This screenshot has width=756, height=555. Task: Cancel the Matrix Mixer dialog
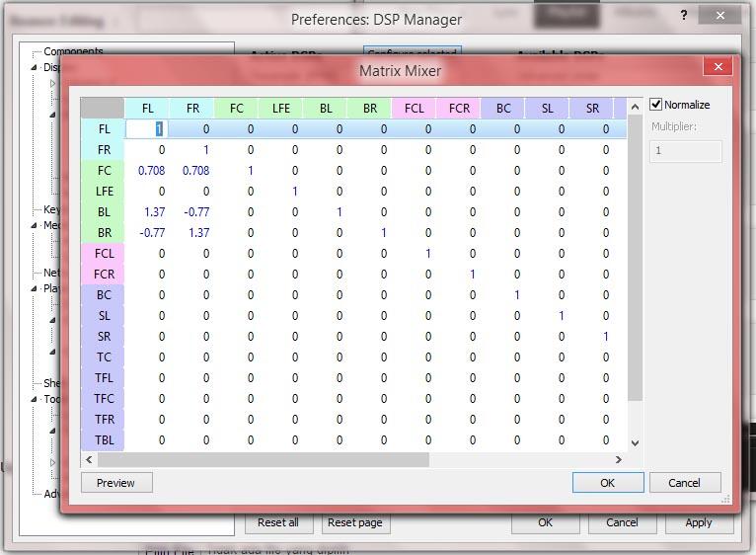pyautogui.click(x=685, y=483)
